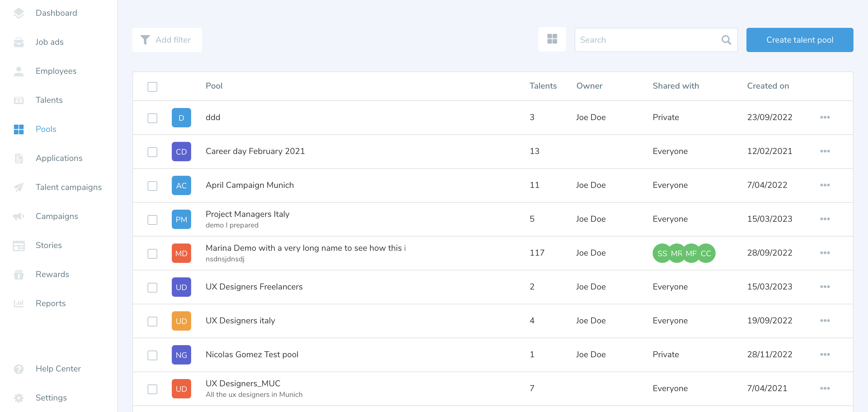Tick the select-all checkbox in table header
Viewport: 868px width, 412px height.
click(152, 86)
